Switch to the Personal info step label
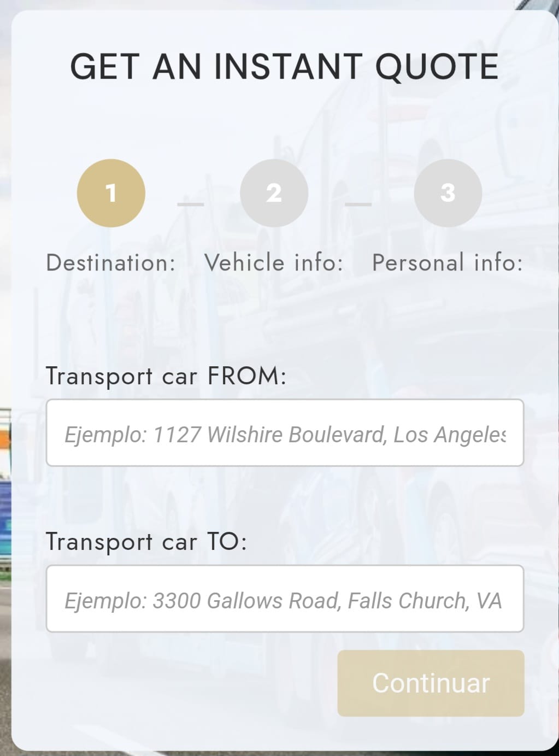 pyautogui.click(x=448, y=263)
